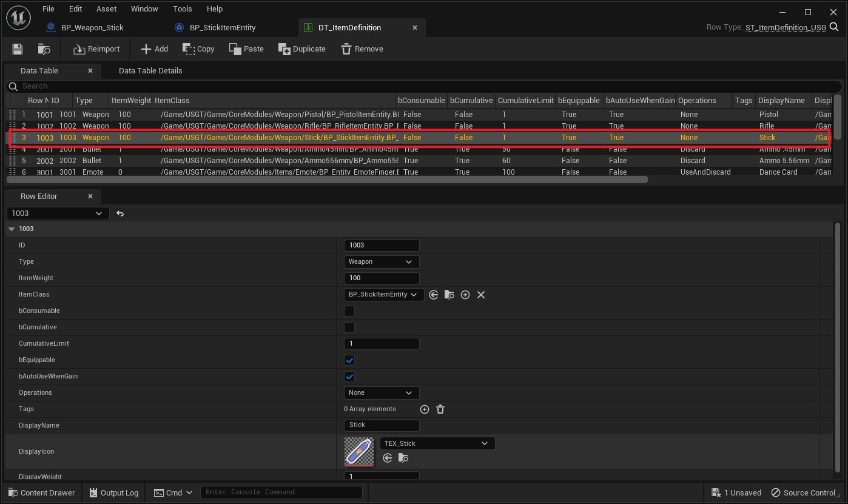The width and height of the screenshot is (848, 504).
Task: Uncheck the bEquippable checkbox
Action: click(349, 360)
